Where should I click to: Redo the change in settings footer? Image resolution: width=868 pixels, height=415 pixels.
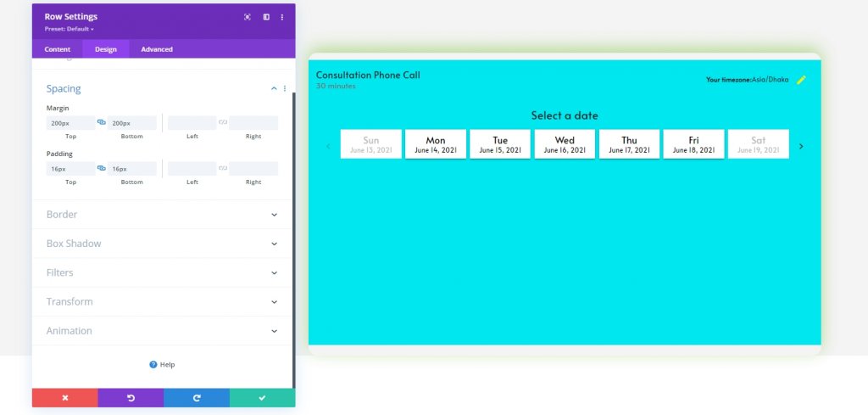(197, 398)
